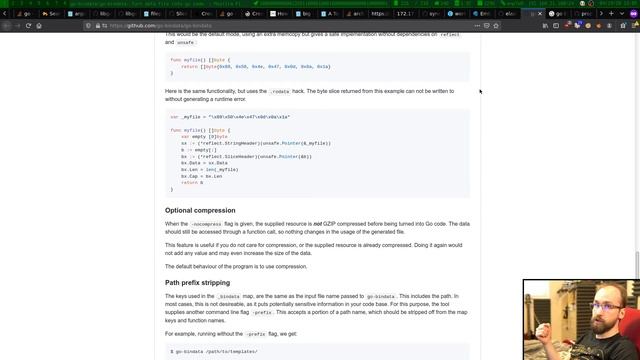Click the 'var _myfile' code line
Viewport: 640px width, 360px height.
[x=230, y=117]
